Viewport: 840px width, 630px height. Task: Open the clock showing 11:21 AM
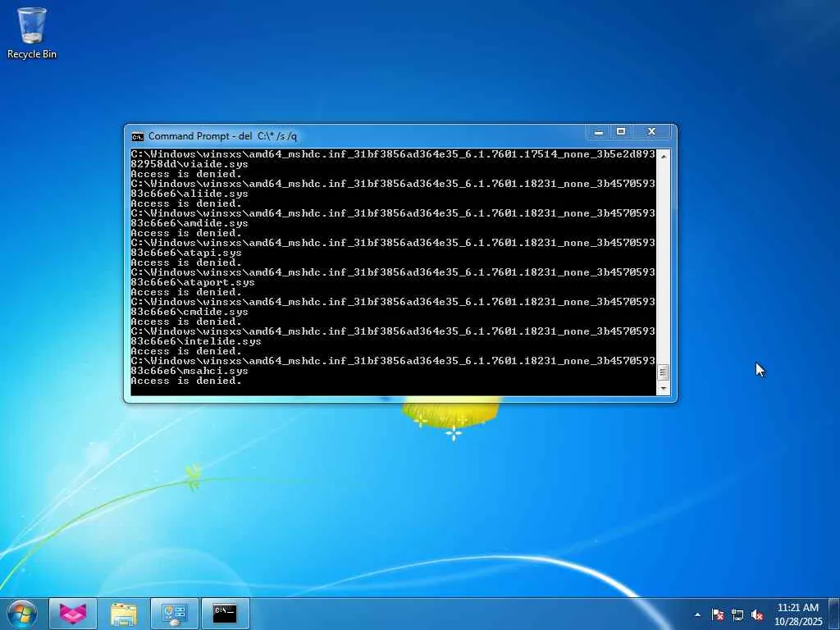(798, 614)
